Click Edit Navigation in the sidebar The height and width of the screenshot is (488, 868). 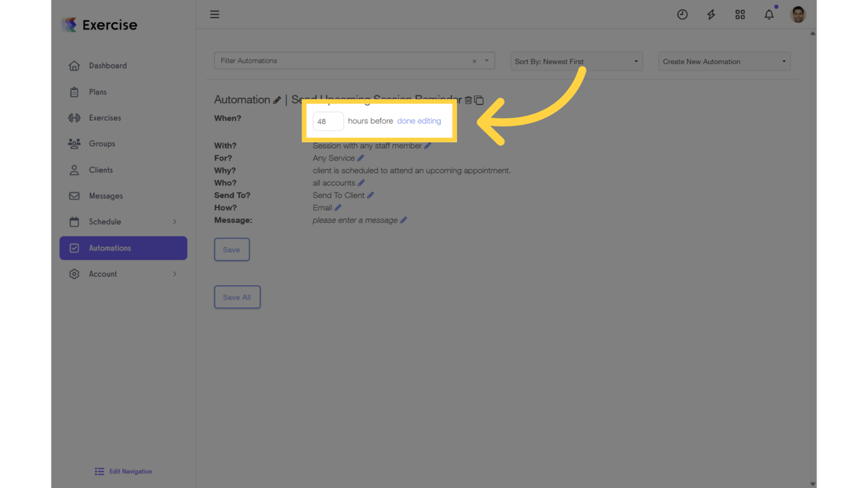pyautogui.click(x=124, y=471)
